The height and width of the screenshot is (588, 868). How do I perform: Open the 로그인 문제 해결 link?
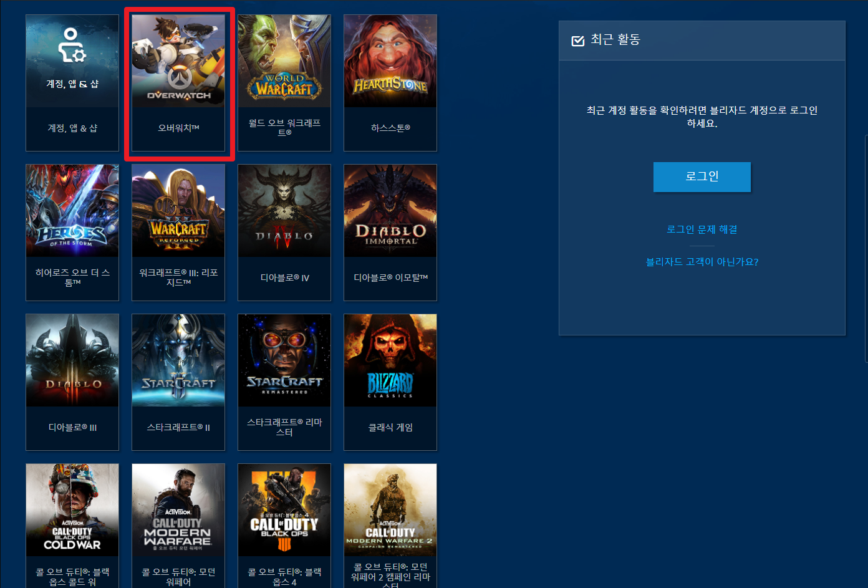click(702, 229)
